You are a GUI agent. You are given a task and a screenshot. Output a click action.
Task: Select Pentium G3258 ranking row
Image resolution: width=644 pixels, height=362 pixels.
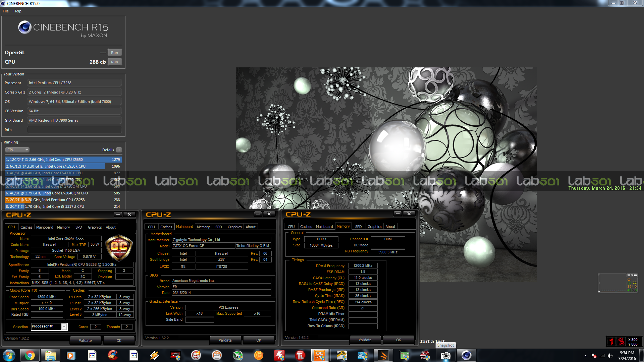tap(63, 200)
